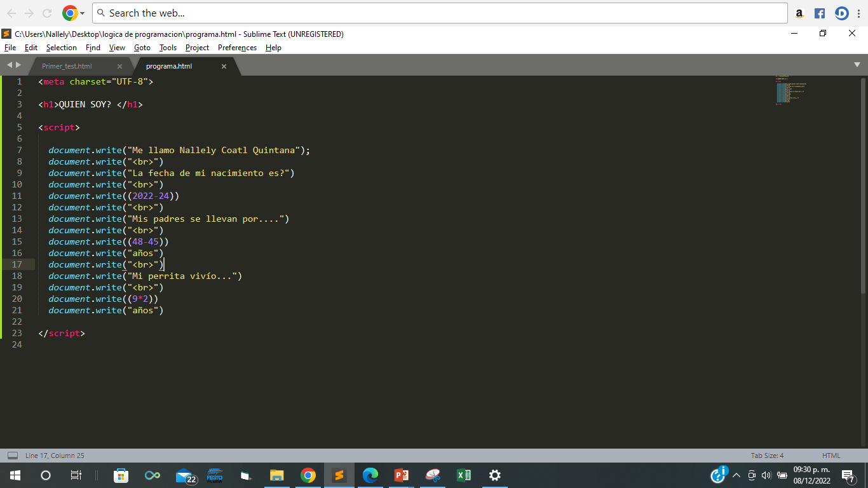Open File Explorer from taskbar

(x=276, y=475)
